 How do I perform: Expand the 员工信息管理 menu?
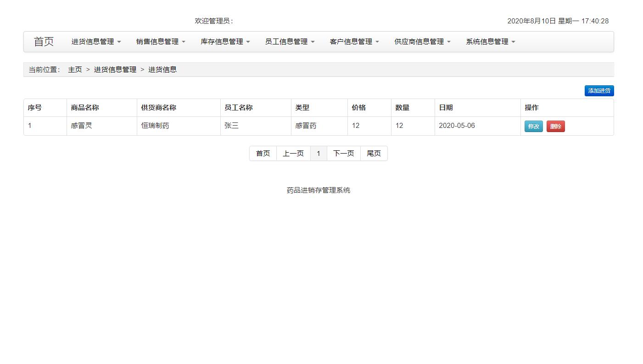[x=290, y=41]
